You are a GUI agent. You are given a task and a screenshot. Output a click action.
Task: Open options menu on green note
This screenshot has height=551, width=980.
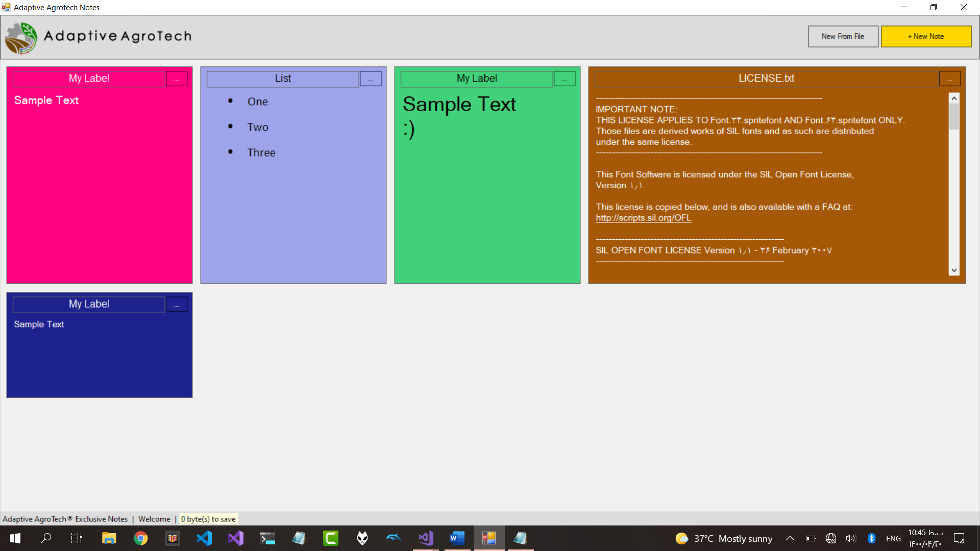pos(565,79)
